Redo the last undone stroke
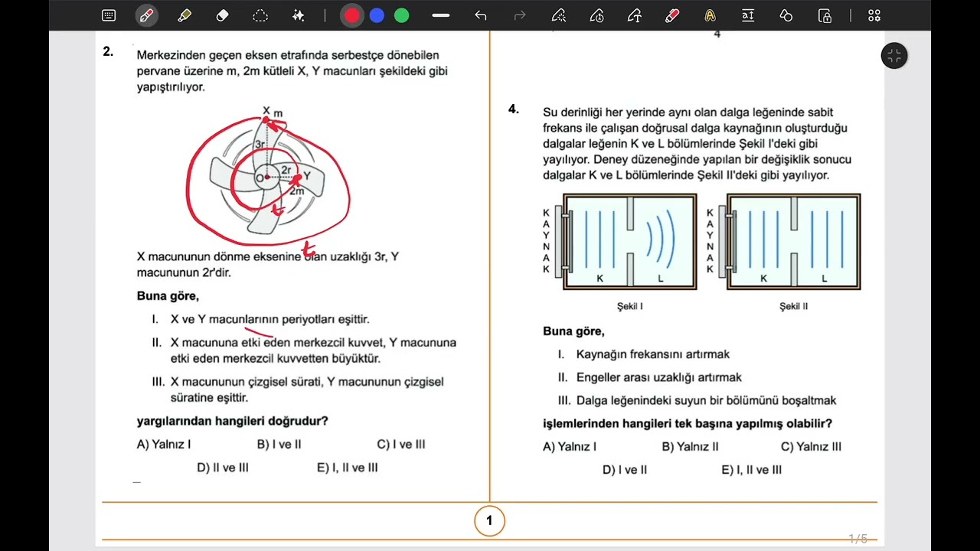The height and width of the screenshot is (551, 980). pos(520,15)
